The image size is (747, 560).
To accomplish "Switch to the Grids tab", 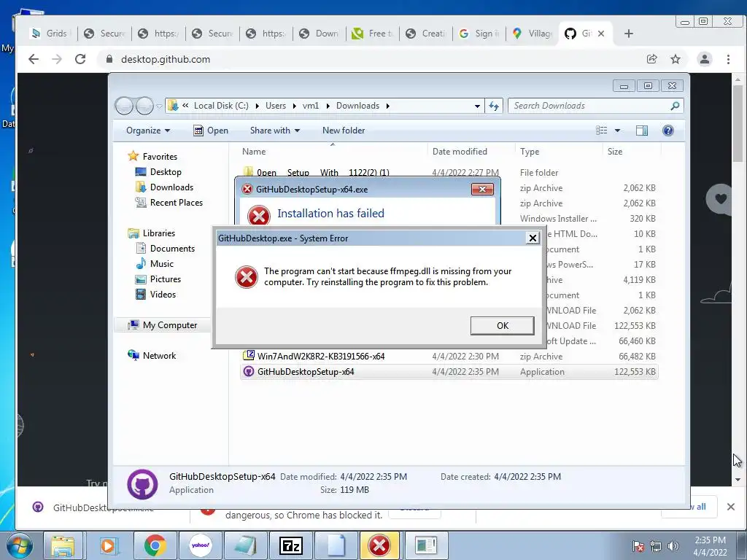I will [x=50, y=34].
